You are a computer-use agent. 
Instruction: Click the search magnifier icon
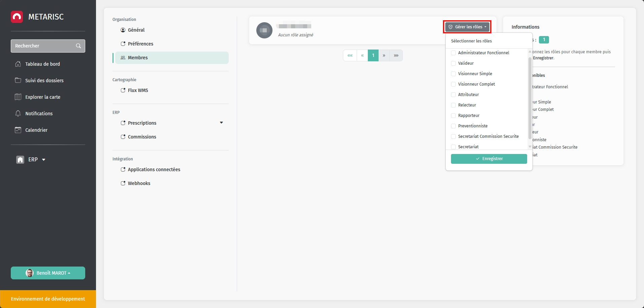(78, 46)
